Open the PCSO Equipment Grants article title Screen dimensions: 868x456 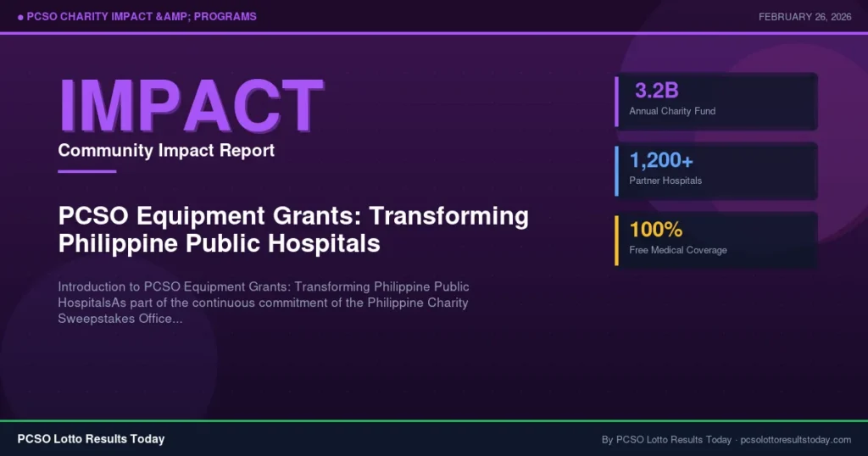coord(293,230)
